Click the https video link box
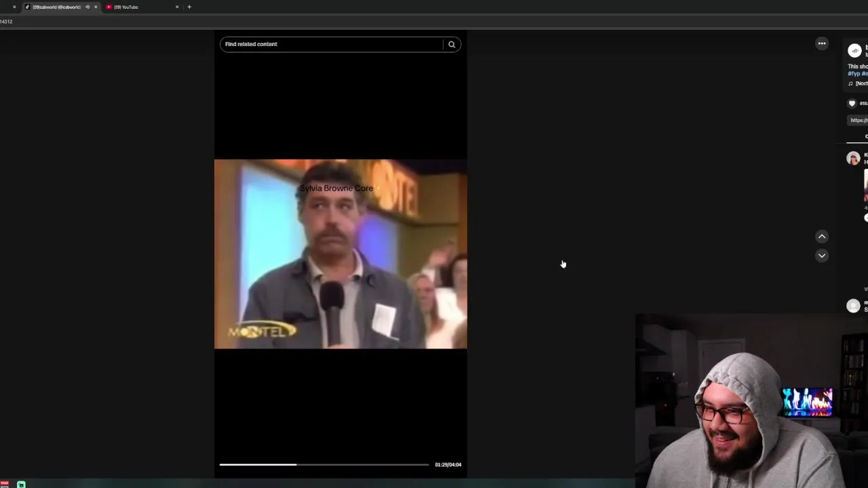 click(859, 120)
